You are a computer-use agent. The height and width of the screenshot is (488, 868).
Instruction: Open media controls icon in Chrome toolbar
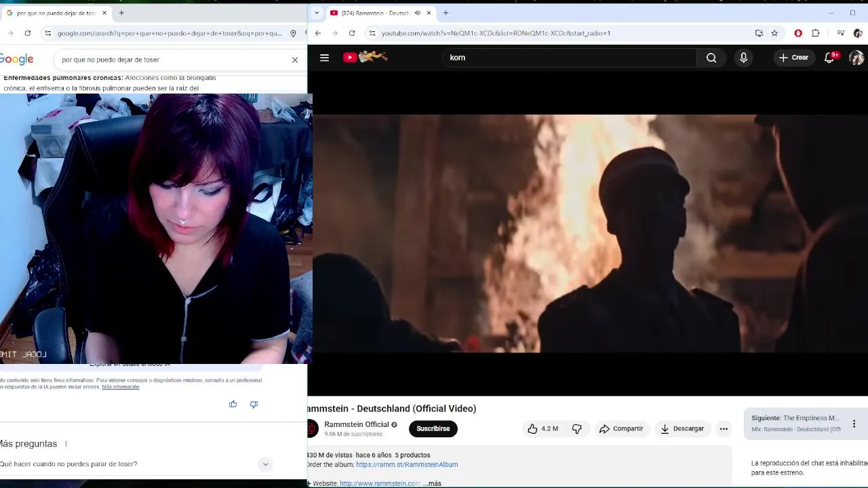[840, 33]
